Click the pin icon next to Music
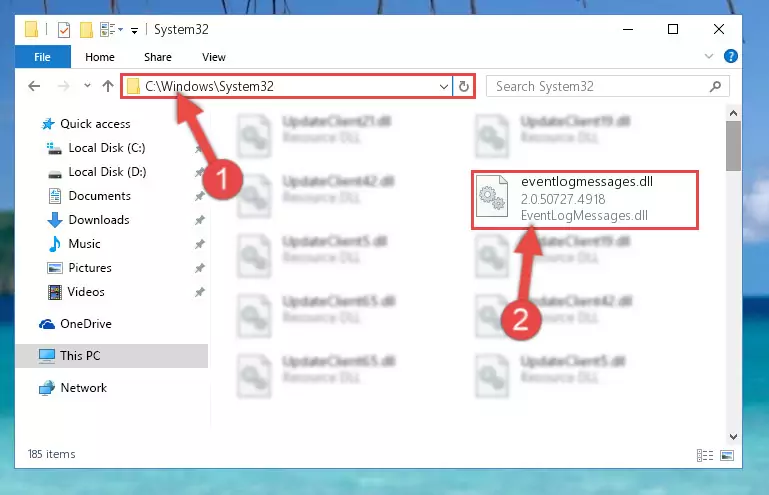Image resolution: width=769 pixels, height=495 pixels. click(200, 244)
